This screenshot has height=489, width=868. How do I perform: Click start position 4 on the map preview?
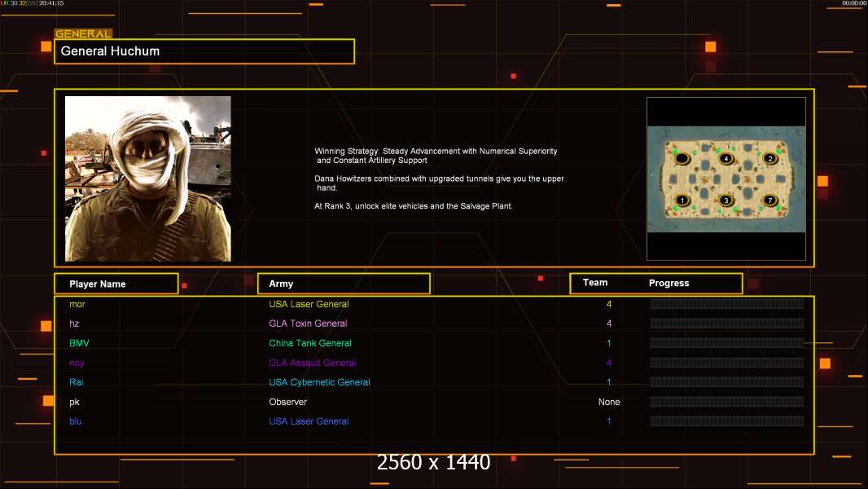726,159
